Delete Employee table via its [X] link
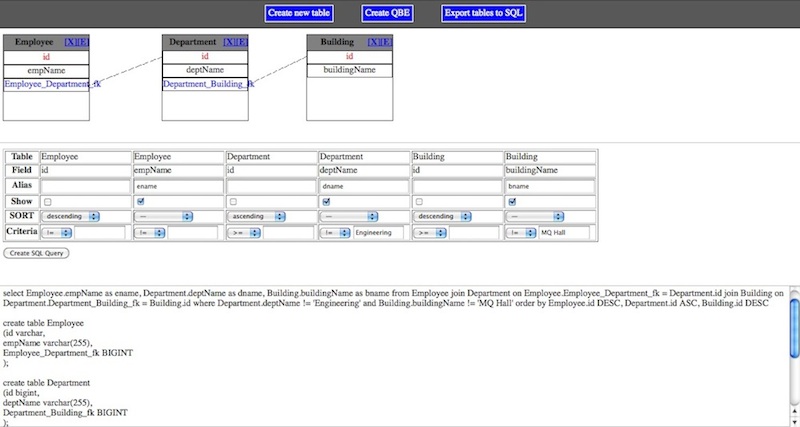This screenshot has width=800, height=427. click(x=70, y=42)
